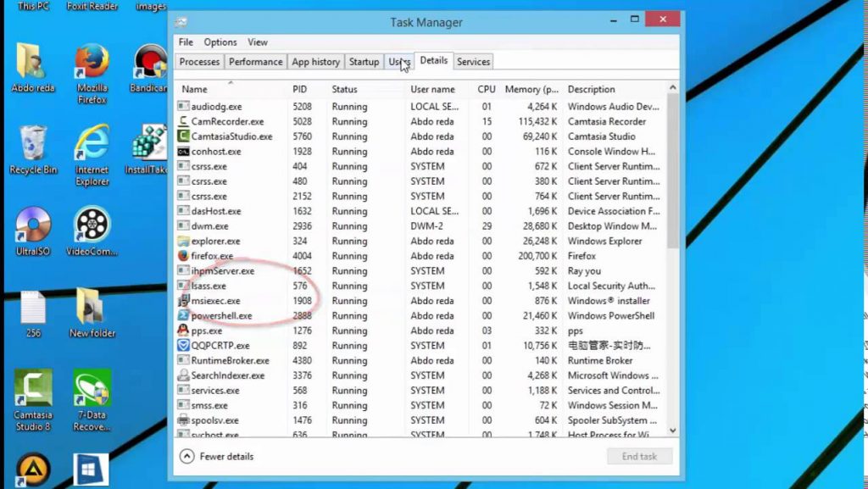
Task: Sort by the Status column header
Action: pyautogui.click(x=366, y=88)
